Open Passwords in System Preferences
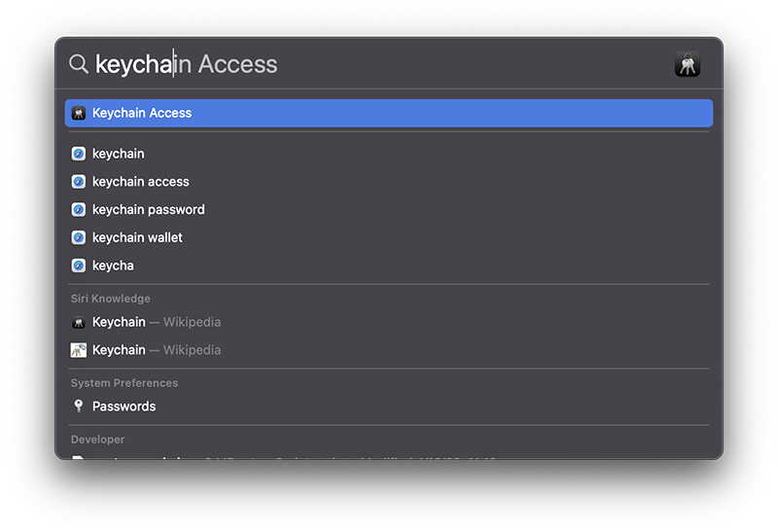778x532 pixels. pyautogui.click(x=389, y=407)
